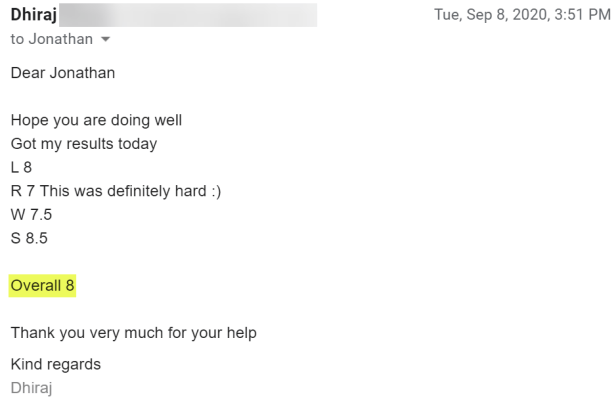This screenshot has width=616, height=401.
Task: Click the yellow highlighted "Overall 8" text
Action: tap(43, 286)
